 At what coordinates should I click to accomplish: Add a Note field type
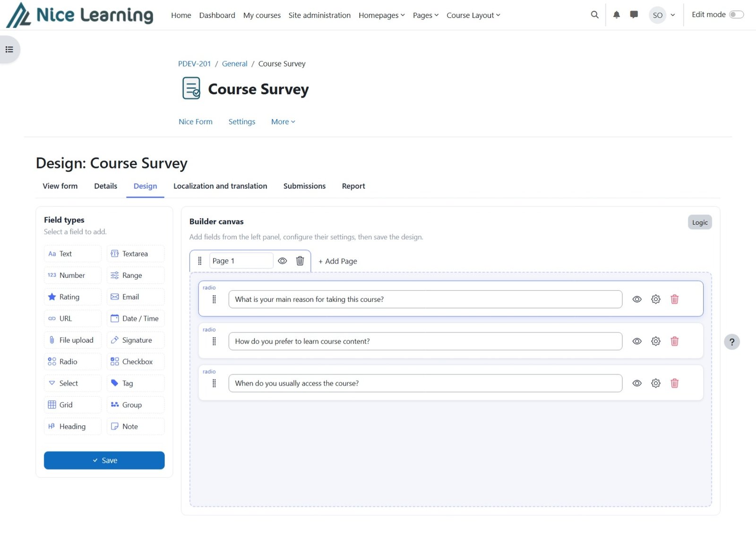coord(136,426)
